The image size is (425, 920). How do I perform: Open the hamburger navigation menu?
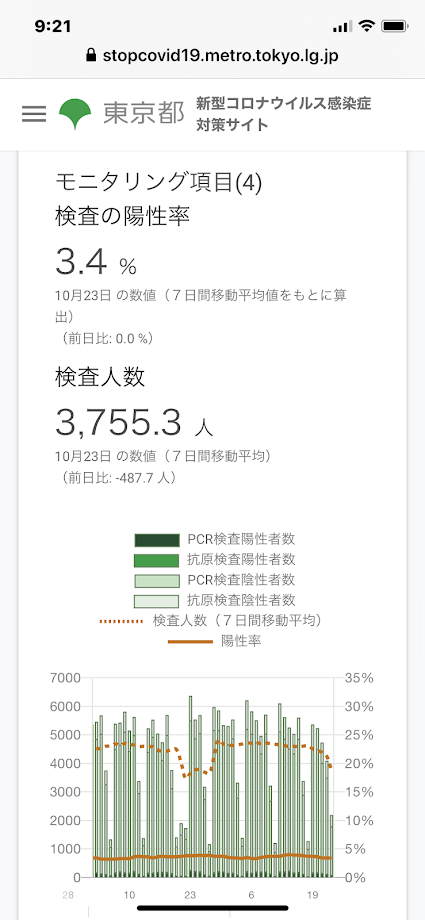click(34, 114)
